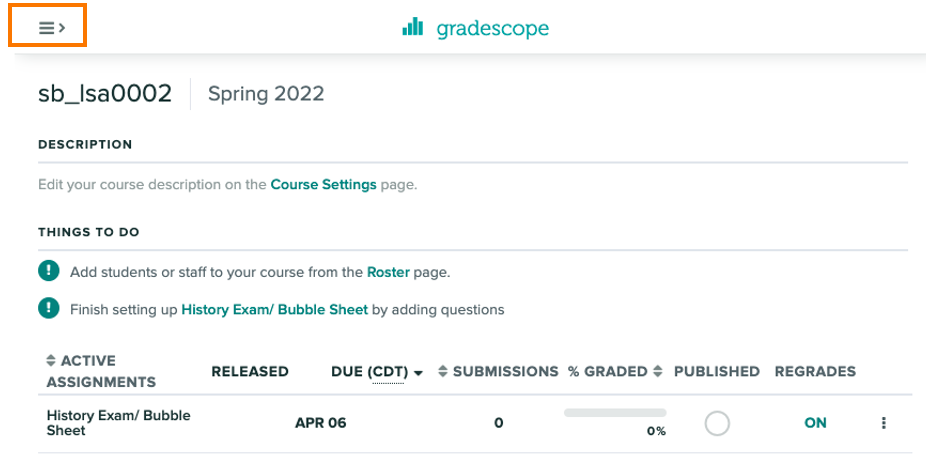Screen dimensions: 926x465
Task: Click the Gradescope bar chart logo icon
Action: point(413,27)
